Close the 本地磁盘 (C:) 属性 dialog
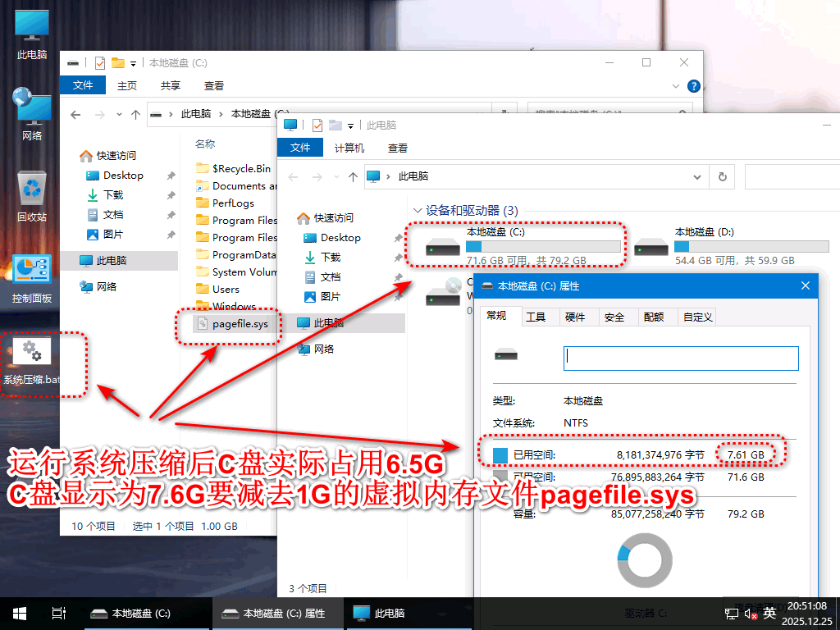 806,285
